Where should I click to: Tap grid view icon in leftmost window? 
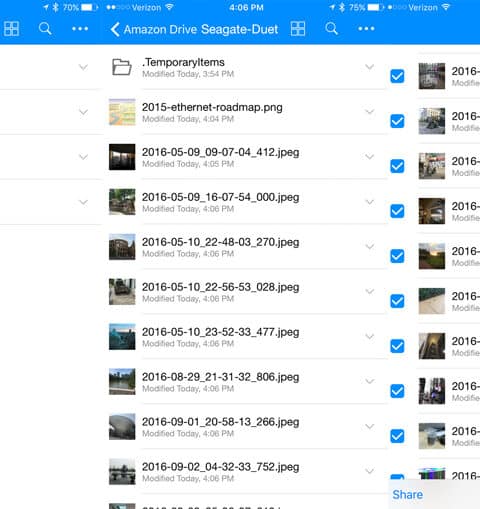click(x=11, y=29)
